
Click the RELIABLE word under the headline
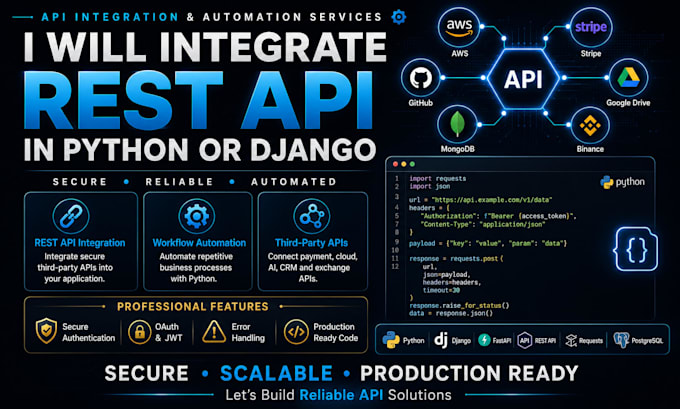click(179, 182)
